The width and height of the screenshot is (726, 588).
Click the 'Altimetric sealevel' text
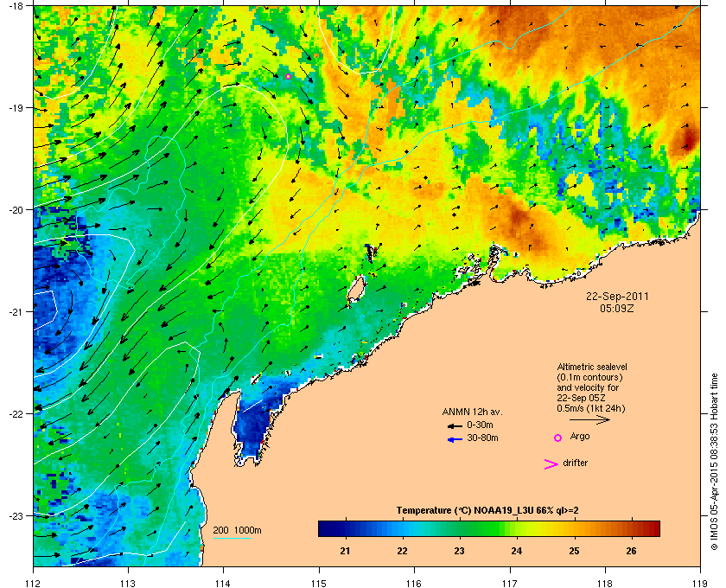click(592, 367)
